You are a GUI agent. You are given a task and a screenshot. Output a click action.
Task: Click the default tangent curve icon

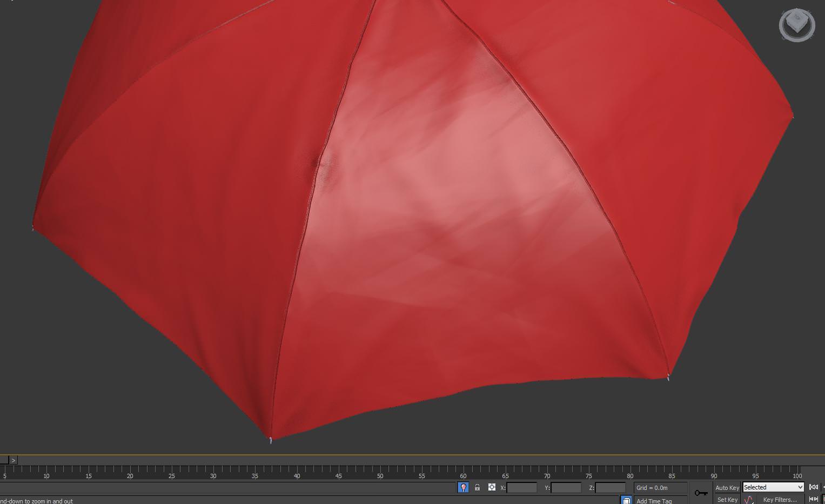click(x=748, y=500)
